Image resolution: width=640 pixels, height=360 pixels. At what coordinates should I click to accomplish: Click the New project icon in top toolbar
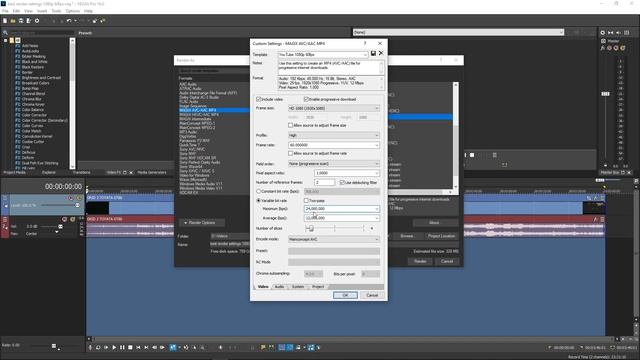[x=5, y=20]
